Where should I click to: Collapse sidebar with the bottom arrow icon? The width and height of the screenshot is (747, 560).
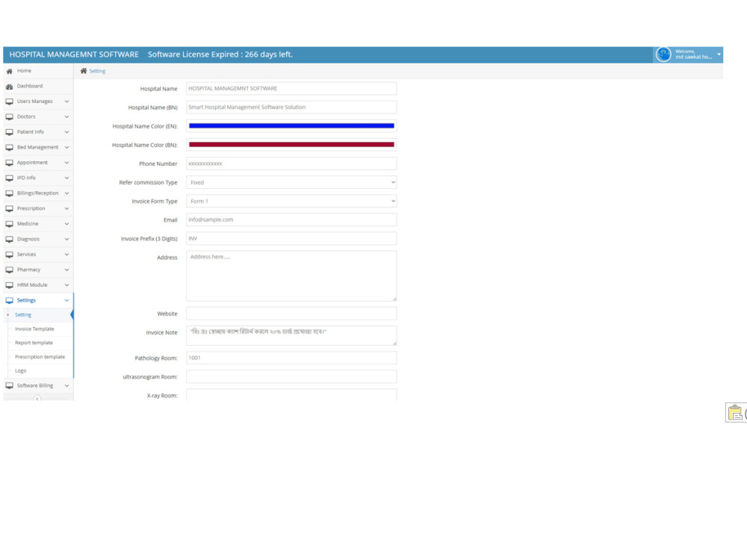point(37,398)
